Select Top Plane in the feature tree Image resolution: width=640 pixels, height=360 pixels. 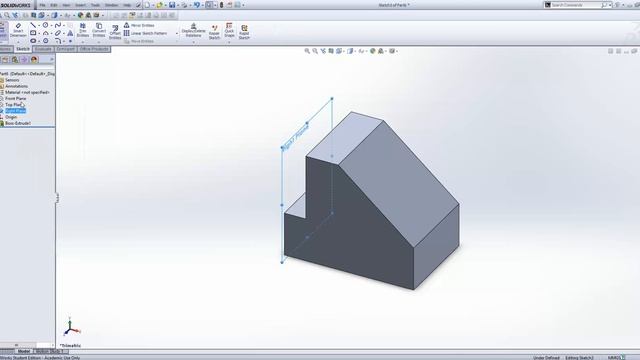14,104
